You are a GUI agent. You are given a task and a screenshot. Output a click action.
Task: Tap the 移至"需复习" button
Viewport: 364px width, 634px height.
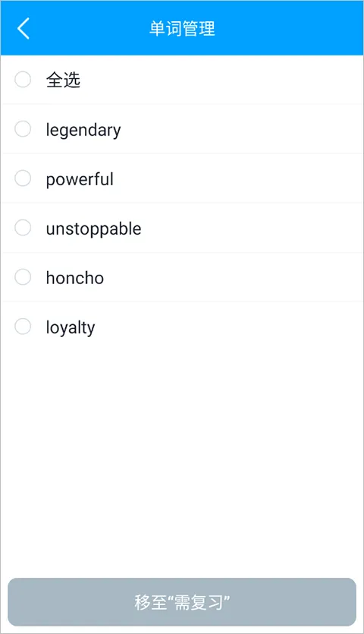point(182,602)
